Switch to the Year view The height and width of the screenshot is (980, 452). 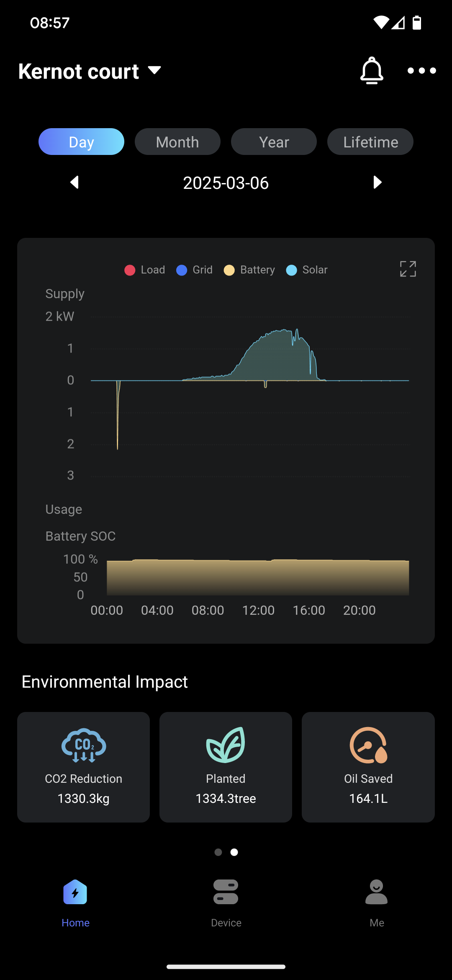click(x=274, y=142)
